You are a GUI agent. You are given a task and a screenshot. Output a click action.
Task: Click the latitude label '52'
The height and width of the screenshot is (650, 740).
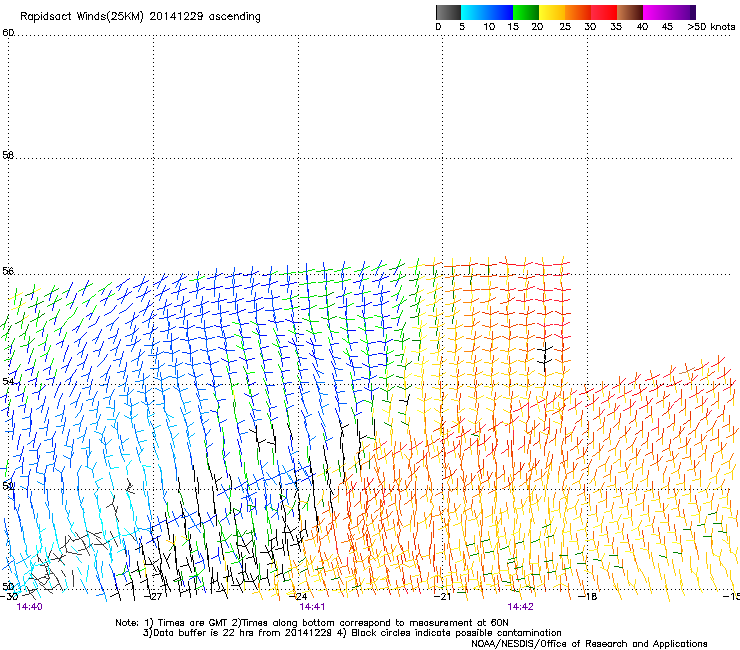8,486
